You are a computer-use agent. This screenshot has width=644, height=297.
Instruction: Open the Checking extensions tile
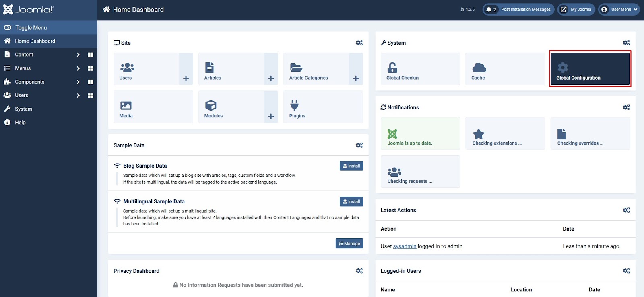(x=505, y=133)
